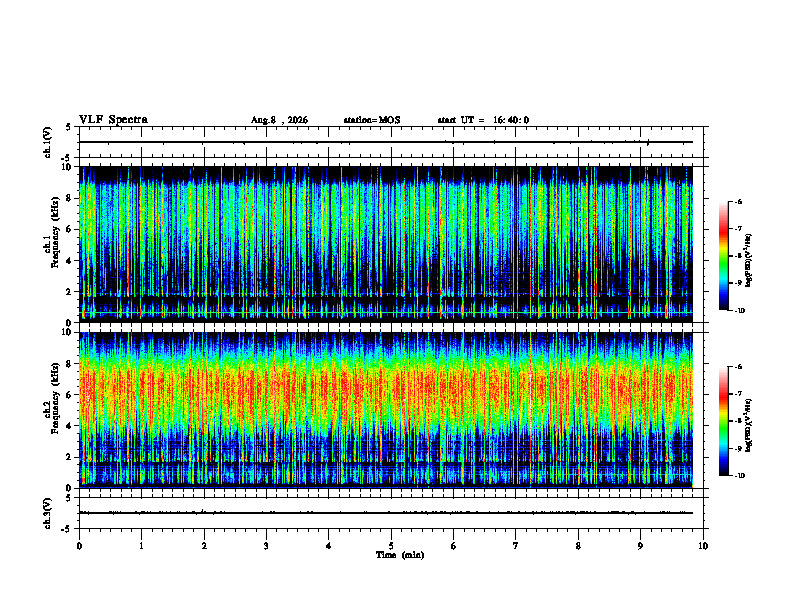This screenshot has height=612, width=792.
Task: Click the ch.2 frequency spectrogram panel
Action: point(386,410)
